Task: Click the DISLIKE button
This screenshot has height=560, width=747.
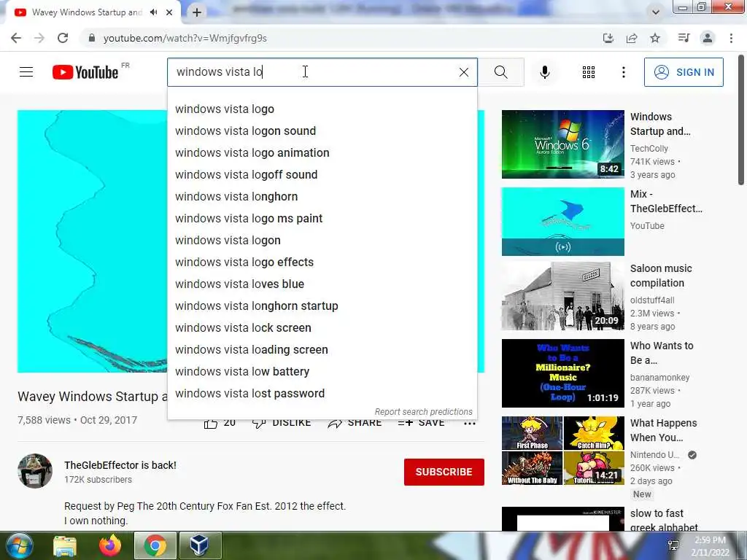Action: click(282, 424)
